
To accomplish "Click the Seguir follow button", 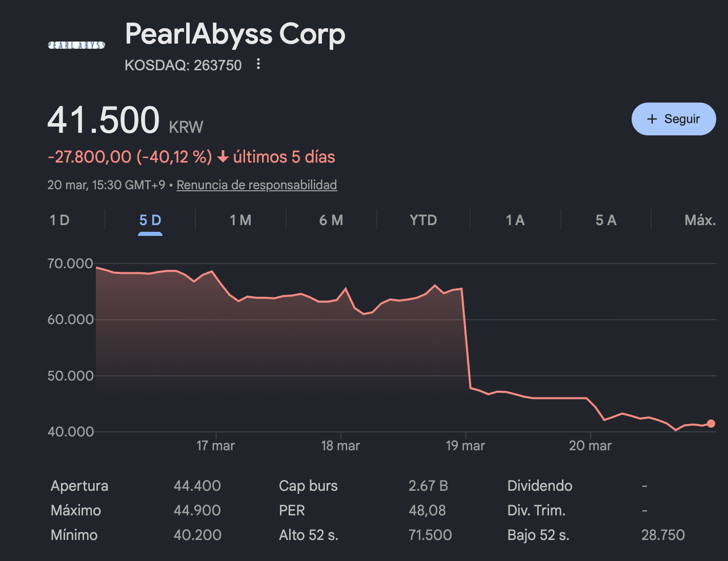I will click(673, 119).
